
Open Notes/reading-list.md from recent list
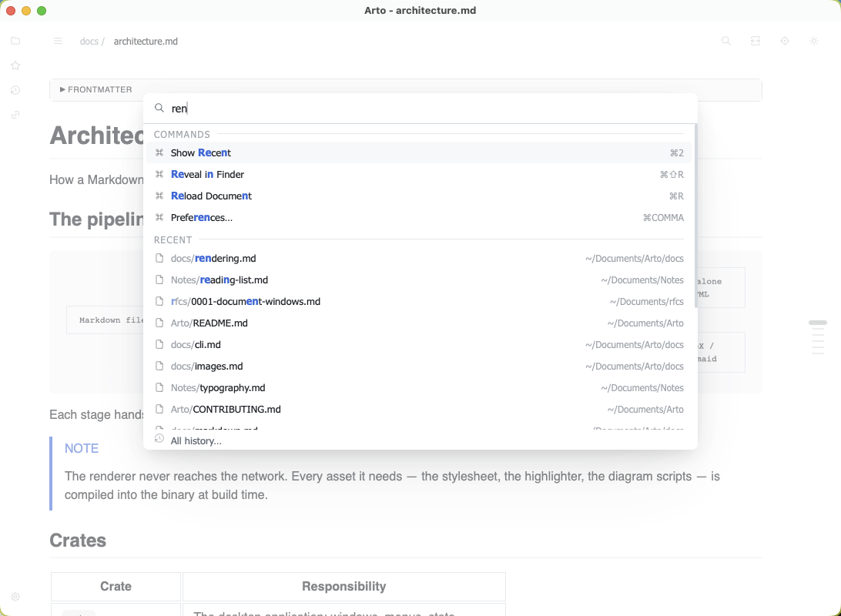tap(419, 280)
